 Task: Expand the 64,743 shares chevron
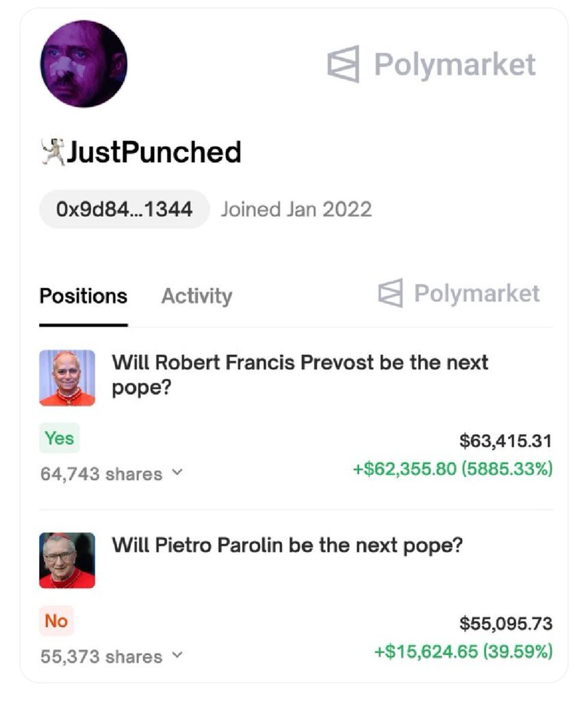tap(177, 472)
